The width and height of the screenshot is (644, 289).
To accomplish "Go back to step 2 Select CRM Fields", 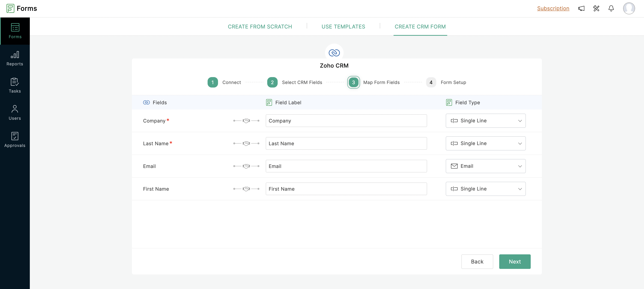I will coord(272,82).
